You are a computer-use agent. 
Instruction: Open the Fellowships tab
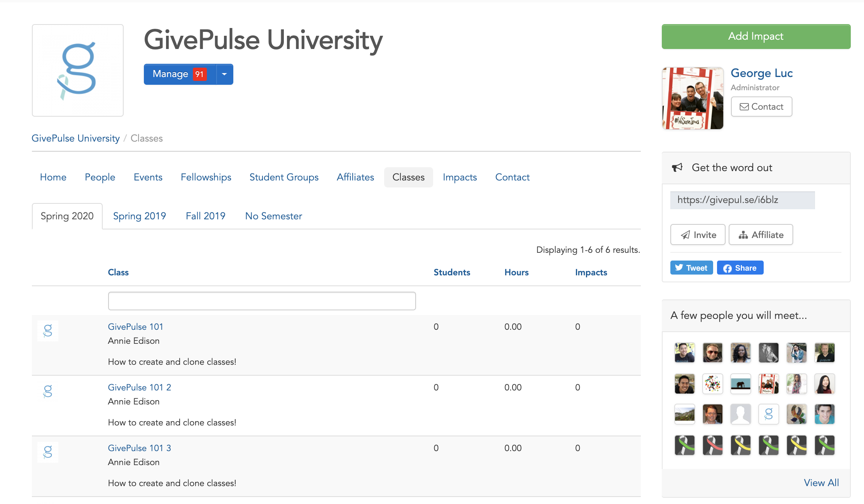206,177
